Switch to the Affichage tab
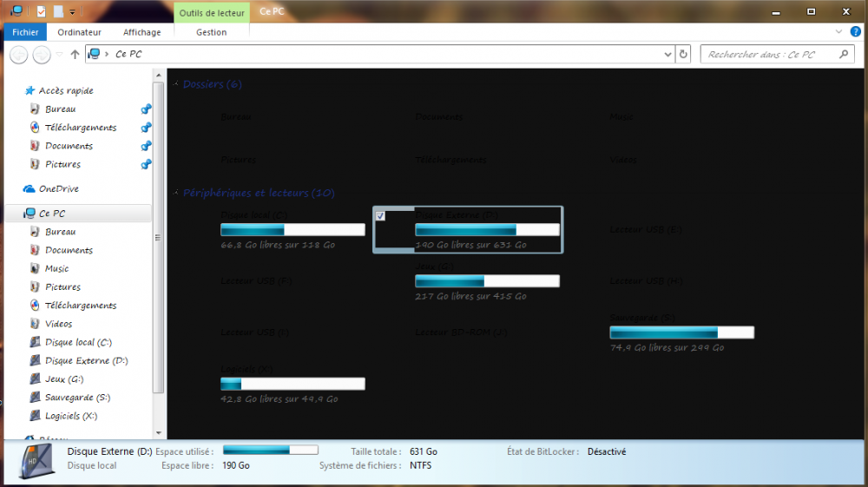Screen dimensions: 868x487 click(x=141, y=32)
